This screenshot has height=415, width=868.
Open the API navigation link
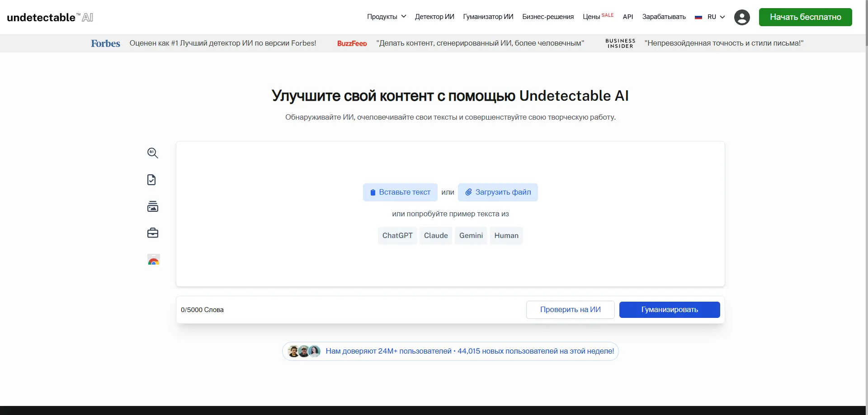pyautogui.click(x=628, y=17)
